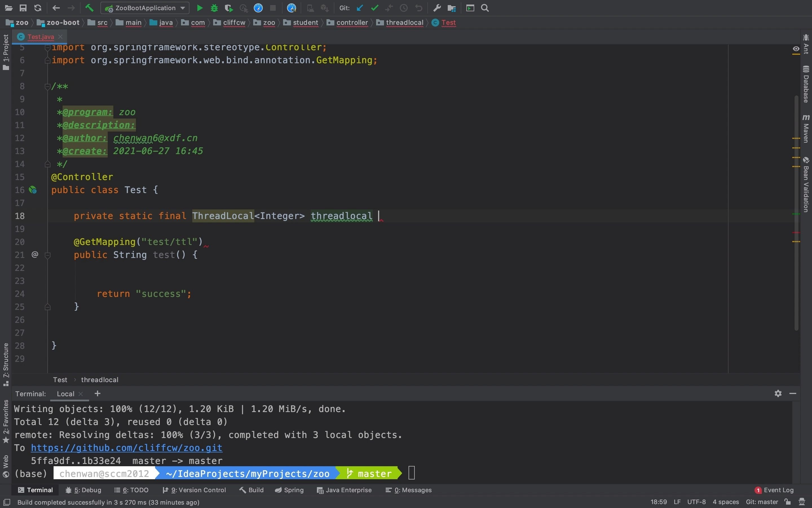Hide the terminal panel with minimize icon

(x=793, y=393)
